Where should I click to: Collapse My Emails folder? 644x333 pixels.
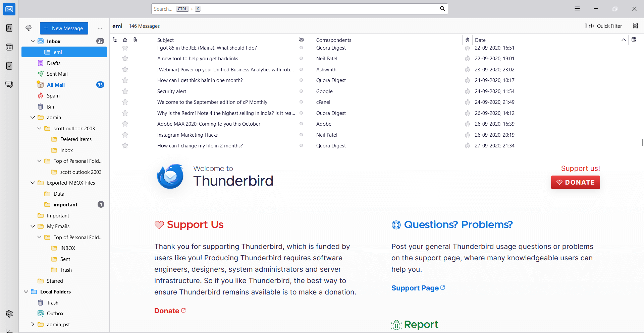[x=33, y=226]
